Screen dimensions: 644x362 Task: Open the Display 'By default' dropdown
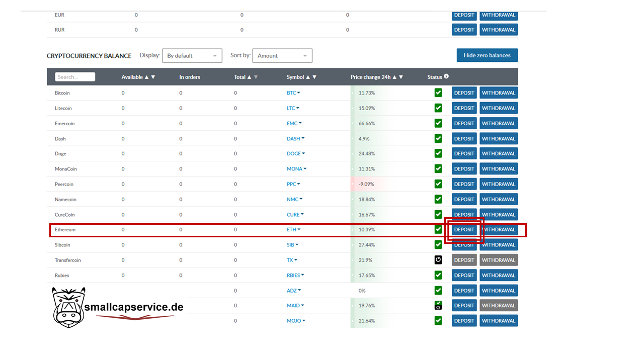point(192,56)
